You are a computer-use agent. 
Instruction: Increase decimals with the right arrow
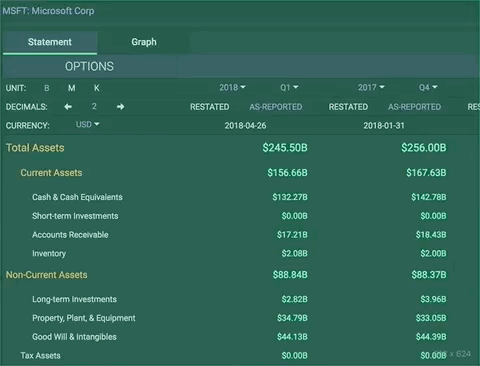pyautogui.click(x=121, y=107)
